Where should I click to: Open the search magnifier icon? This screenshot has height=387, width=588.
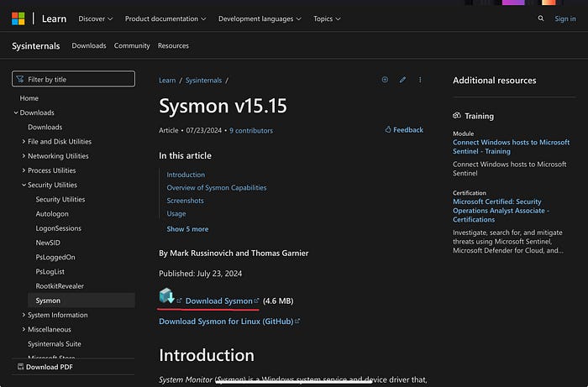[x=540, y=18]
